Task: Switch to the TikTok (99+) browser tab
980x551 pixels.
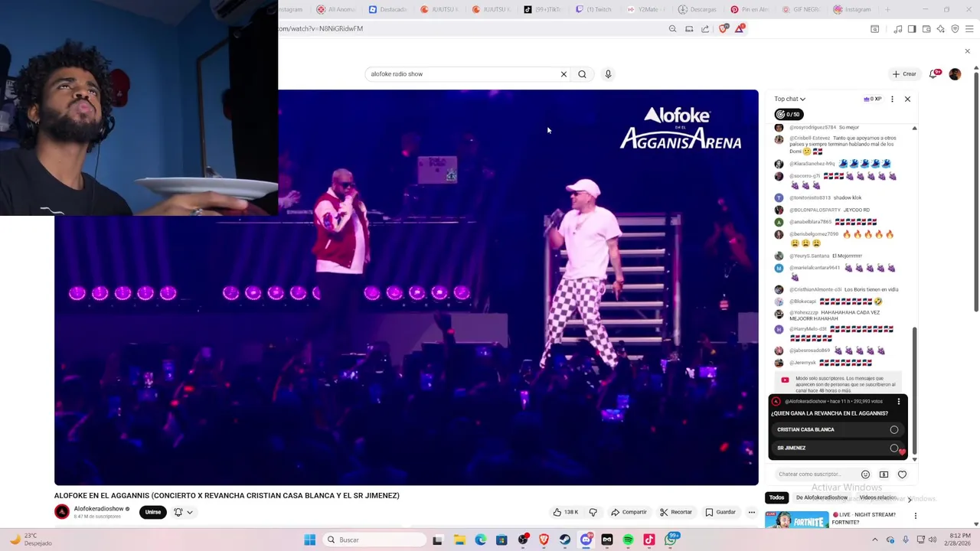Action: (542, 9)
